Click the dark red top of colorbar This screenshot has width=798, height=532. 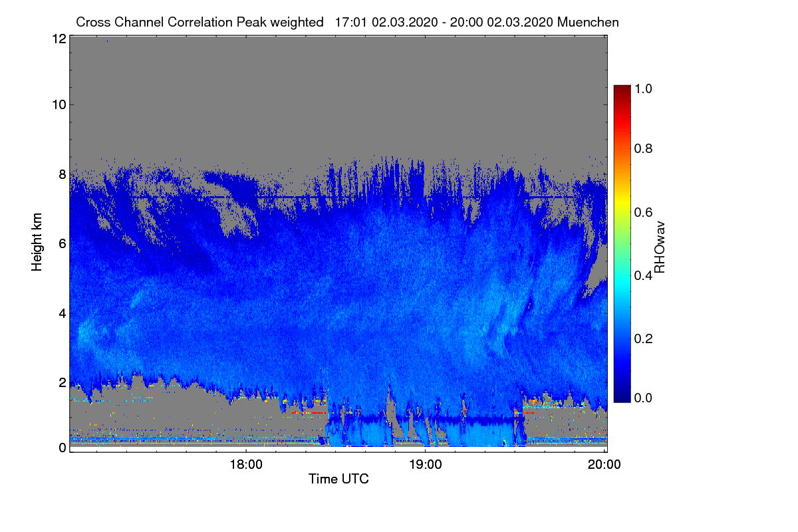622,90
